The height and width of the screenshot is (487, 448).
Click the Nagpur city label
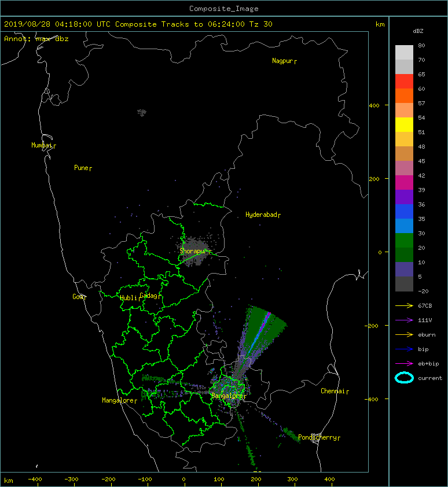[x=282, y=61]
